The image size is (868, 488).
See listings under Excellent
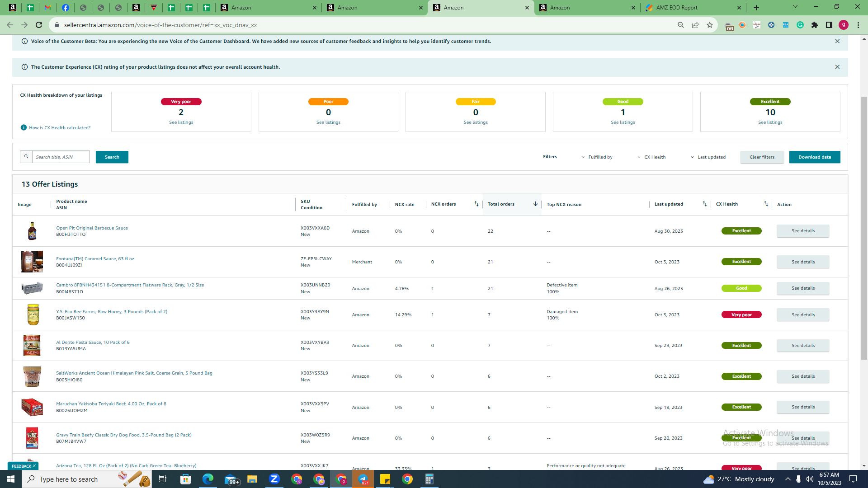click(x=770, y=122)
